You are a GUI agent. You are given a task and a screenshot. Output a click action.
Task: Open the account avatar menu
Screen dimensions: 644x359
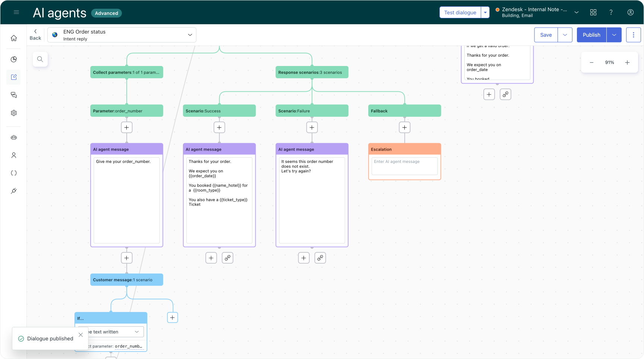[x=631, y=12]
